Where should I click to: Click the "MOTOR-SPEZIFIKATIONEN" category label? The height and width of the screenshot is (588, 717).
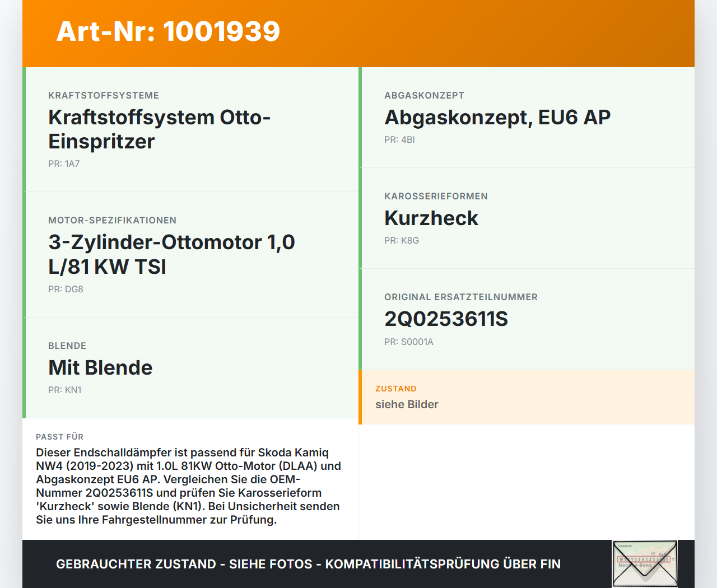(112, 220)
